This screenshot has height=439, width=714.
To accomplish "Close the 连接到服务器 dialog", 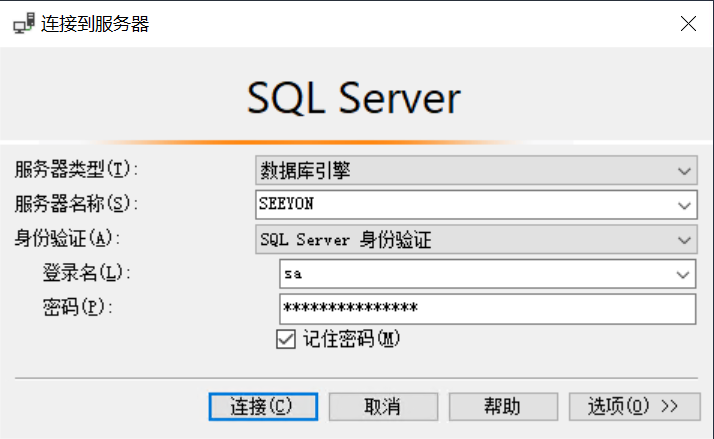I will click(688, 24).
